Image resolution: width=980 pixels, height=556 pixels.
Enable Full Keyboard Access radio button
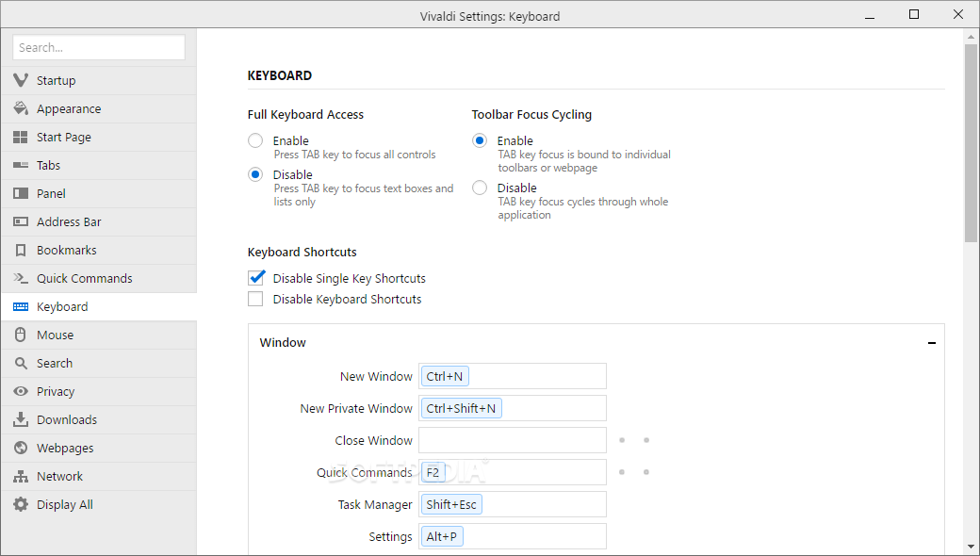tap(255, 140)
